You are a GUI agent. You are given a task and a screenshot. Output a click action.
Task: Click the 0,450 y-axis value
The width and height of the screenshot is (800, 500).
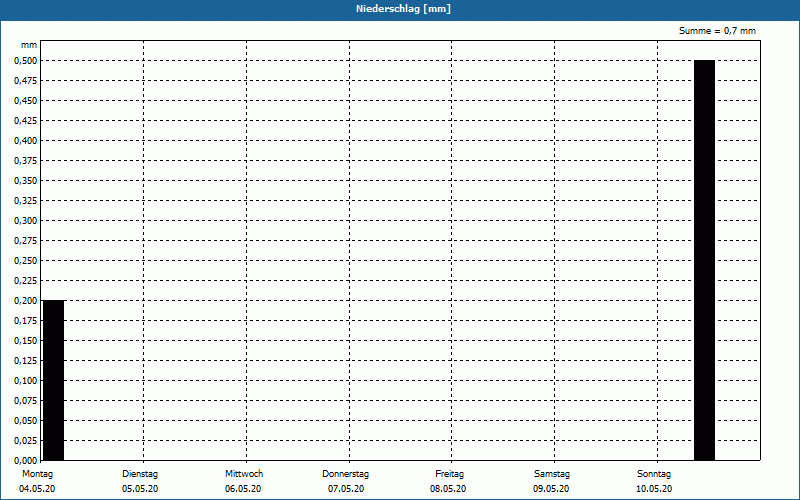click(x=26, y=101)
